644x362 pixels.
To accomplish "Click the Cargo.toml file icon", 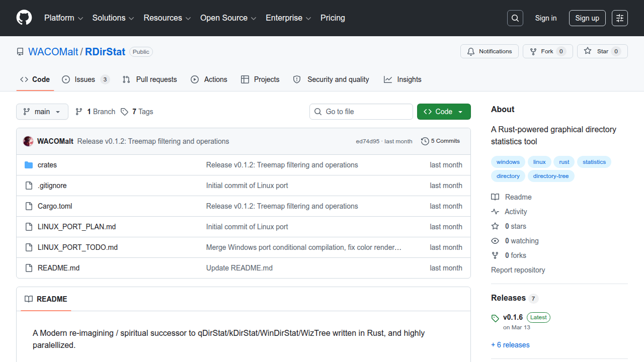I will tap(29, 206).
